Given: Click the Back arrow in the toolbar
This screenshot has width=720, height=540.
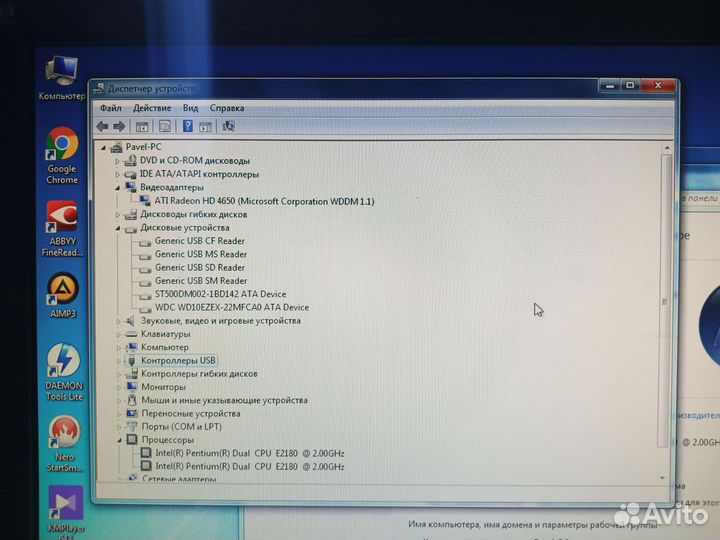Looking at the screenshot, I should pos(102,126).
